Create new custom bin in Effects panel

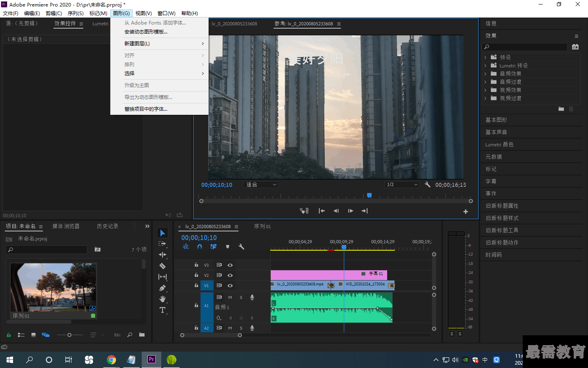click(x=561, y=109)
